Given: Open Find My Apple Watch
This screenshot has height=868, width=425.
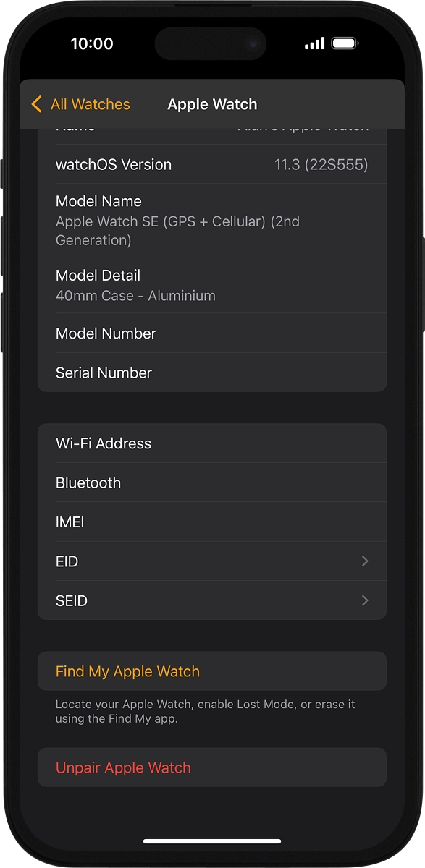Looking at the screenshot, I should [127, 671].
